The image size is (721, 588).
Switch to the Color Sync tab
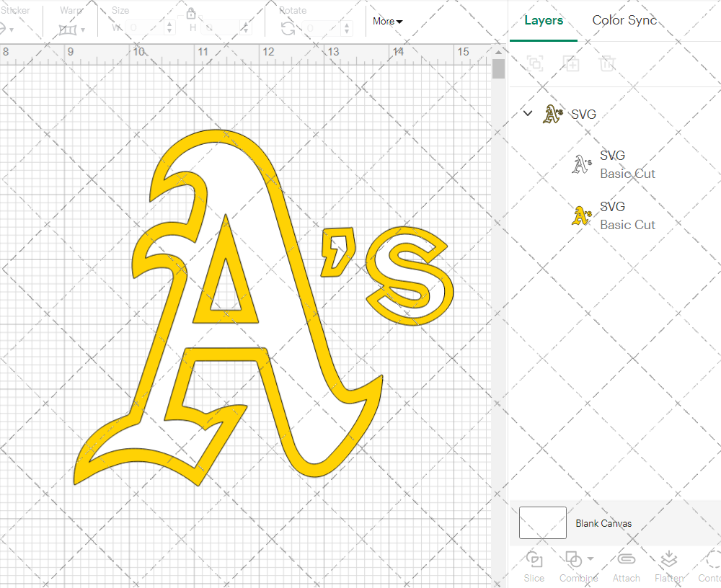624,20
